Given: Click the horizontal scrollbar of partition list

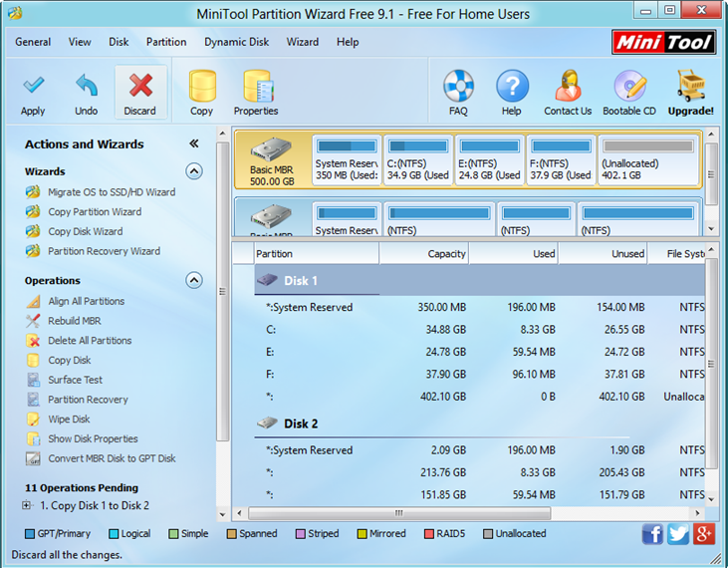Looking at the screenshot, I should tap(399, 513).
